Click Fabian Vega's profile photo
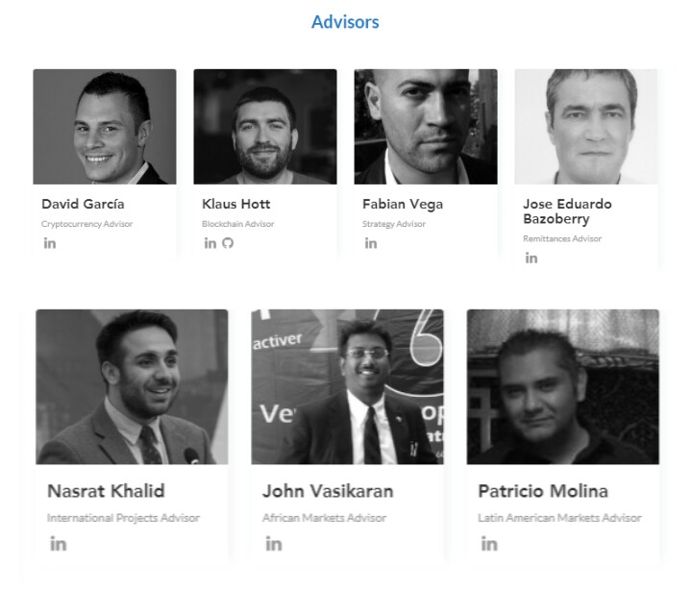 [x=426, y=127]
